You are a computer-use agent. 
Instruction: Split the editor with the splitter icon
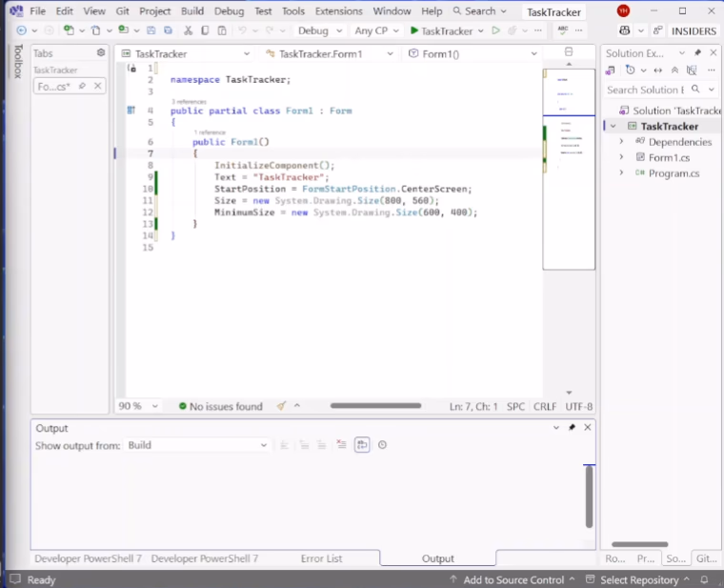569,53
